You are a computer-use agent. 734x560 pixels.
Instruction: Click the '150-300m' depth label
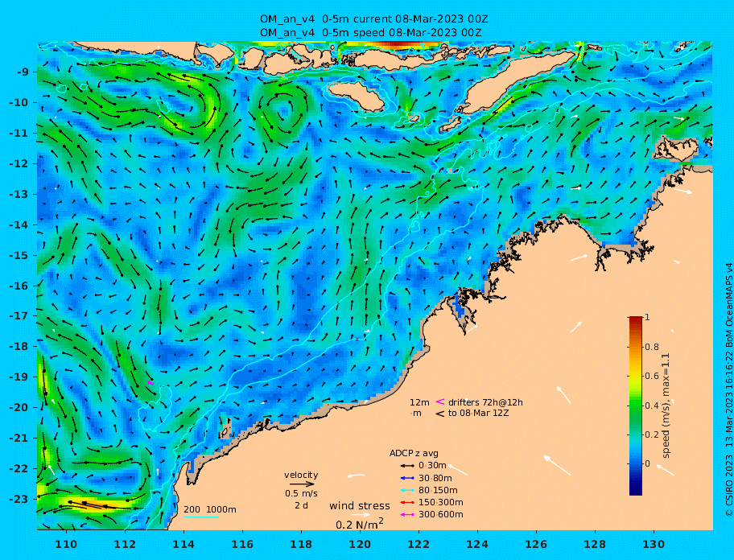(x=441, y=502)
